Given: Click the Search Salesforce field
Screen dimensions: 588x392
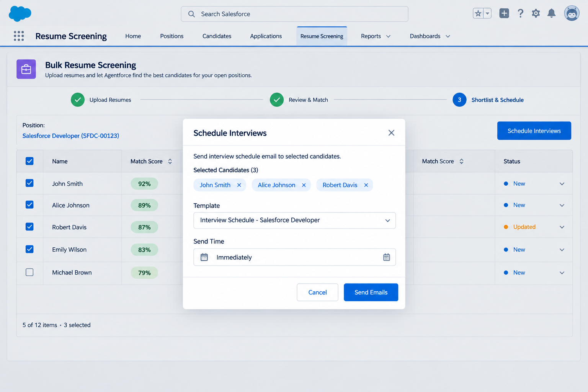Looking at the screenshot, I should [294, 14].
